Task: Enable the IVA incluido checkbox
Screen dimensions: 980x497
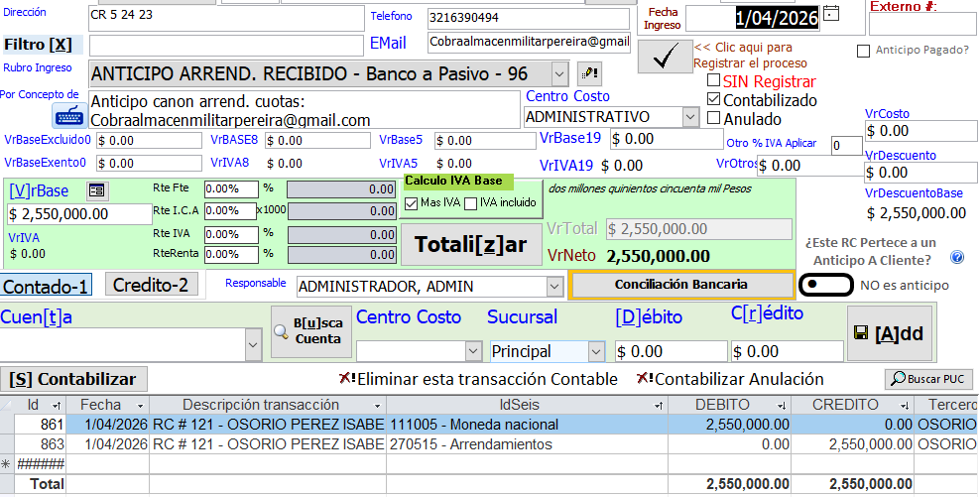Action: 471,203
